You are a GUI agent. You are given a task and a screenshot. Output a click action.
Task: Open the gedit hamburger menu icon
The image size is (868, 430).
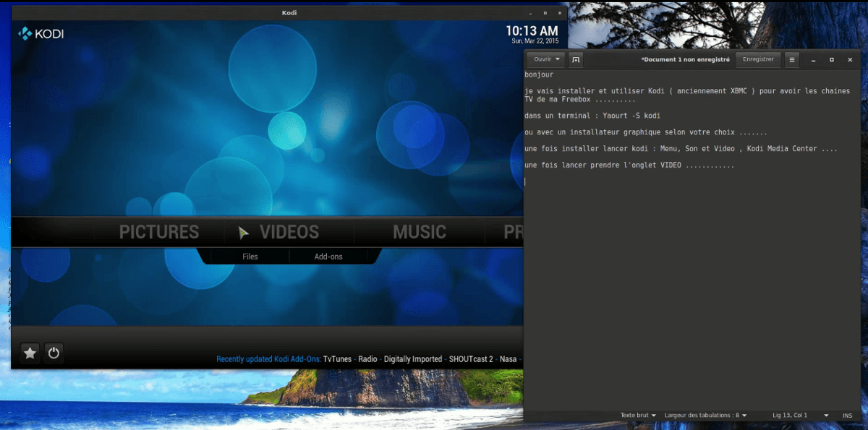[791, 60]
